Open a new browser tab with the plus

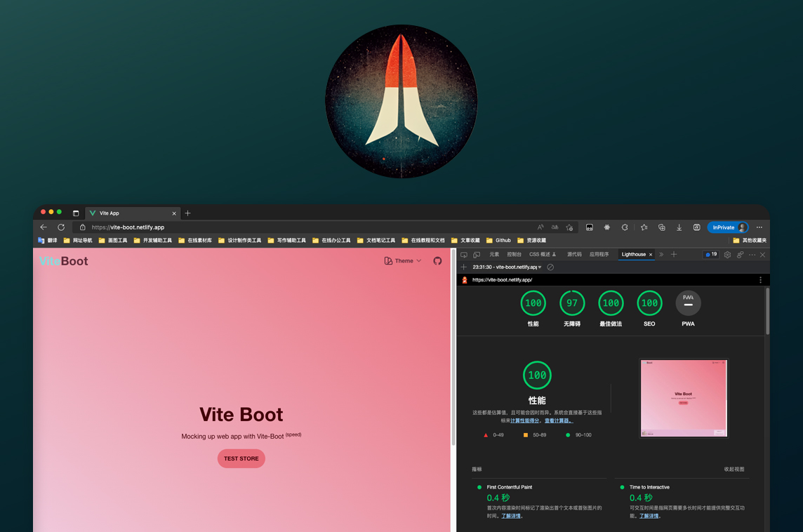tap(188, 213)
